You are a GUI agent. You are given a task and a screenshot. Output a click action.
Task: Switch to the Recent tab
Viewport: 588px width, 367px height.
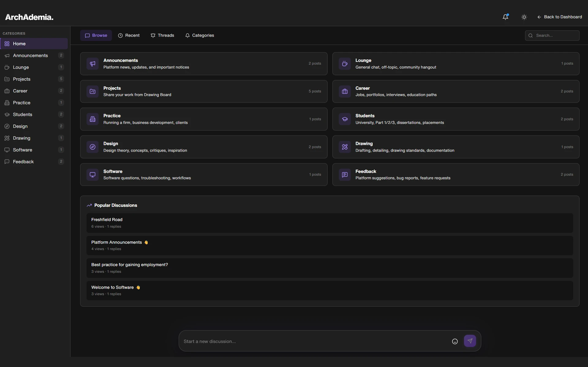tap(129, 36)
